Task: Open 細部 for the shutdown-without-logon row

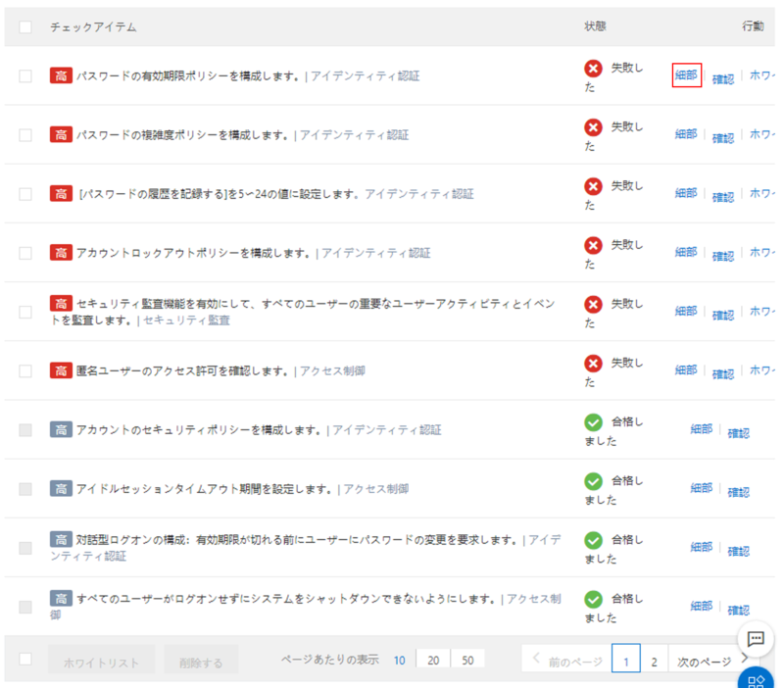Action: pyautogui.click(x=702, y=606)
